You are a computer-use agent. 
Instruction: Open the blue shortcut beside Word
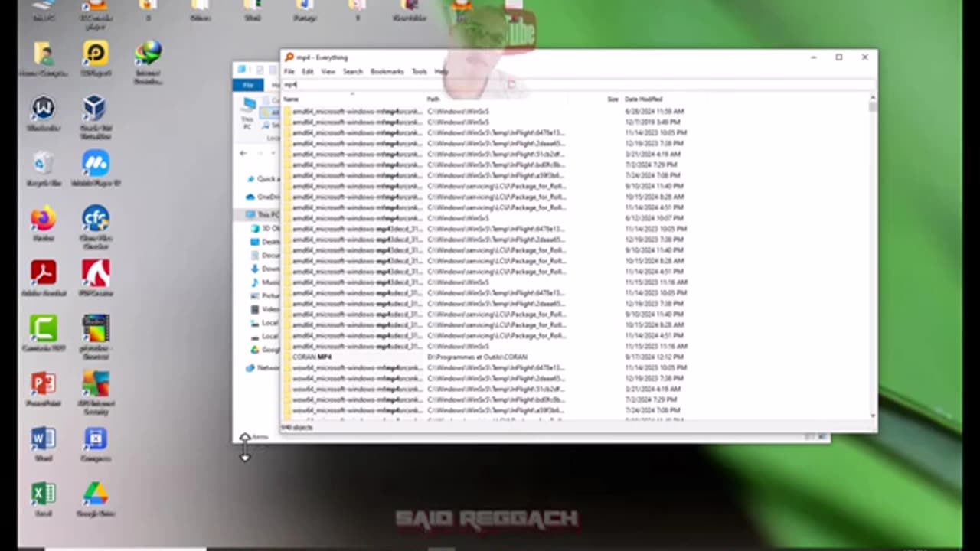click(x=96, y=444)
